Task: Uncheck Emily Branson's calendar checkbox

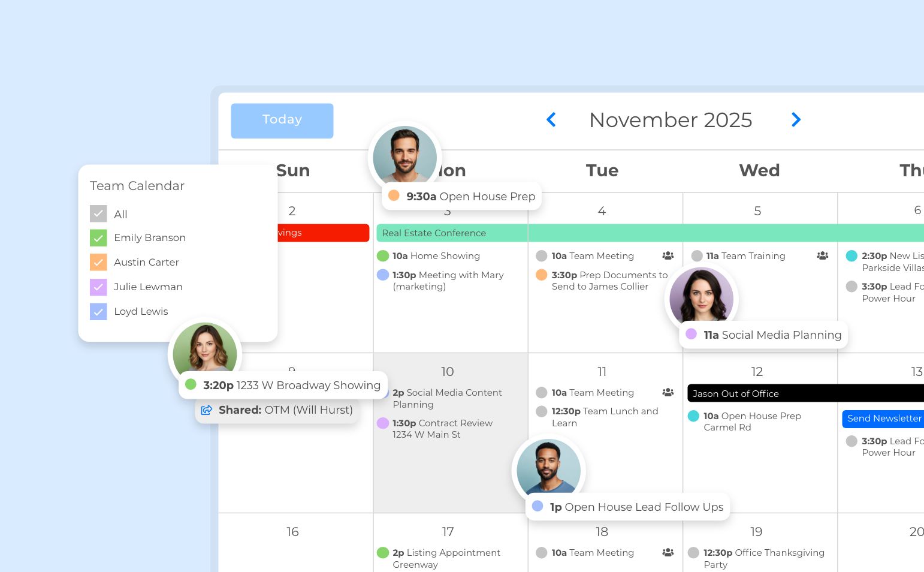Action: click(x=98, y=238)
